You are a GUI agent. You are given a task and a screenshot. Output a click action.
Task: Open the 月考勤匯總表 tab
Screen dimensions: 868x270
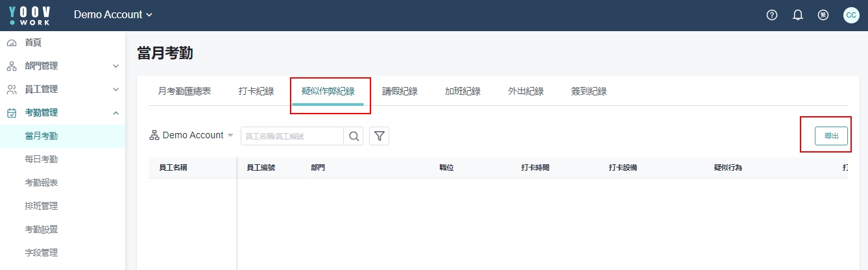coord(184,92)
